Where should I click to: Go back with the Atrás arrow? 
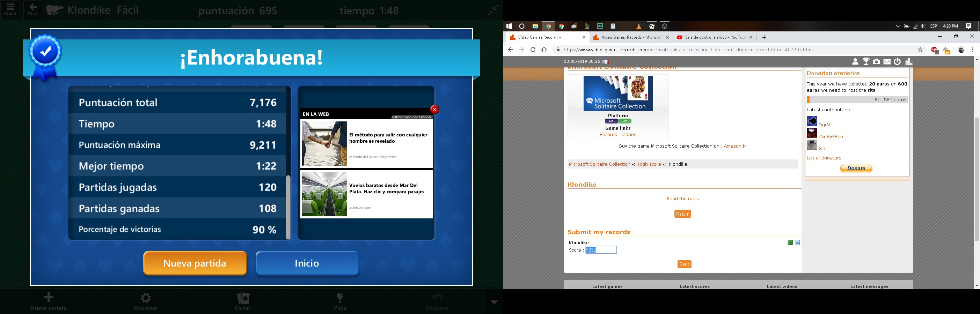pos(33,9)
